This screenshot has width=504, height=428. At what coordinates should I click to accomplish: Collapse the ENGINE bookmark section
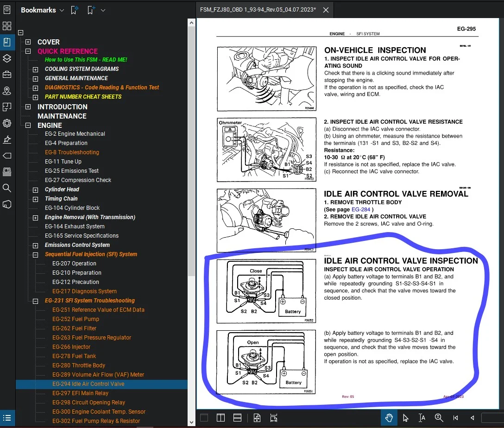(x=28, y=126)
